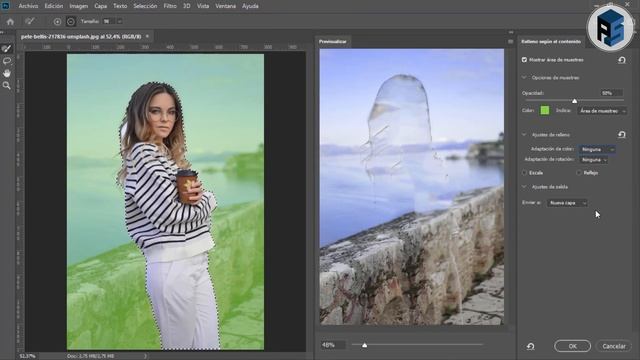The width and height of the screenshot is (640, 360).
Task: Click the filled preview image thumbnail
Action: [411, 187]
